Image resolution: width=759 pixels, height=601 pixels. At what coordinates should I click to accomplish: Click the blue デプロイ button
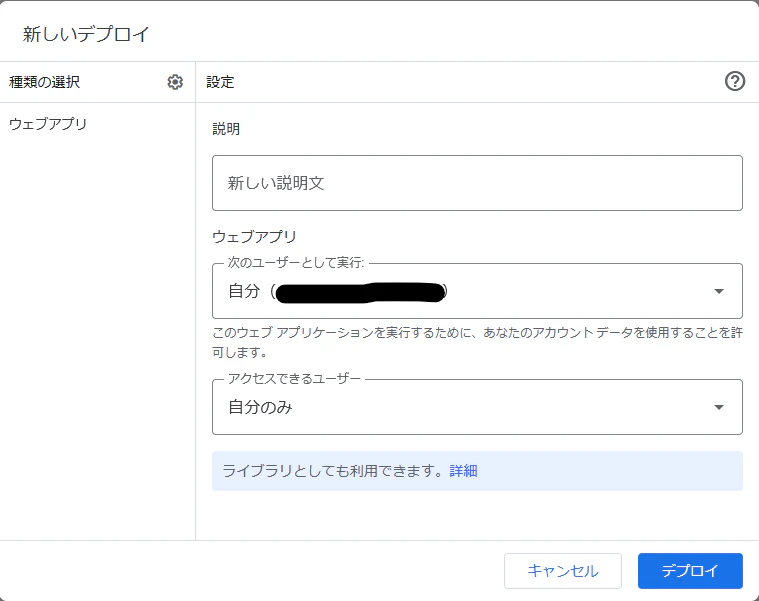tap(690, 571)
